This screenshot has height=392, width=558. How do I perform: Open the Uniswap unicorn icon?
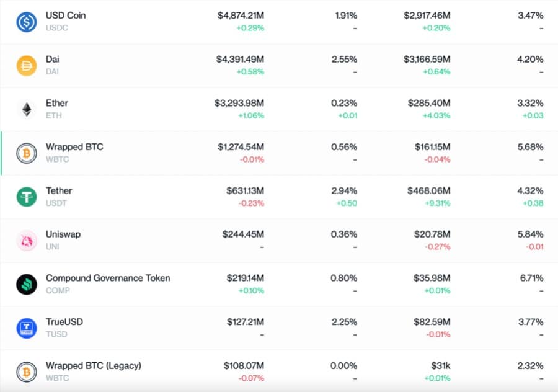(27, 241)
